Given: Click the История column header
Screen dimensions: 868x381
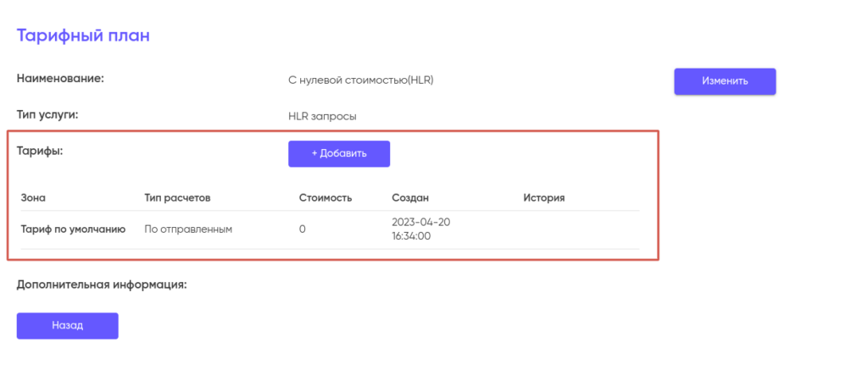Looking at the screenshot, I should [x=544, y=197].
